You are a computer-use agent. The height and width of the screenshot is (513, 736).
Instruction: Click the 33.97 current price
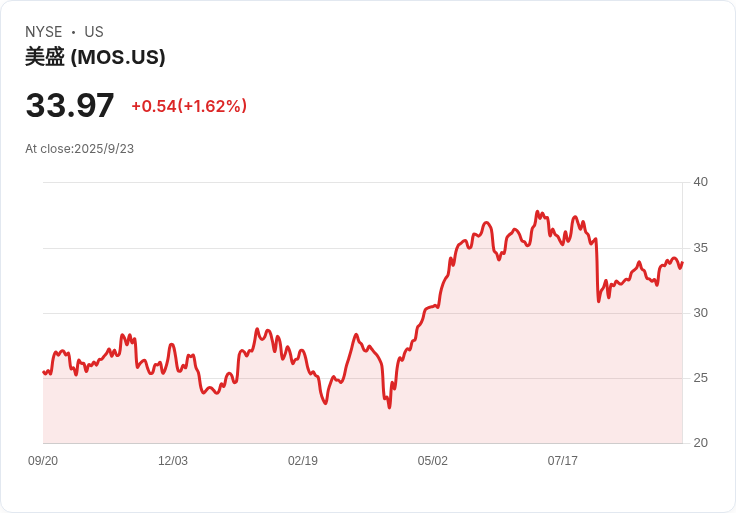(70, 105)
